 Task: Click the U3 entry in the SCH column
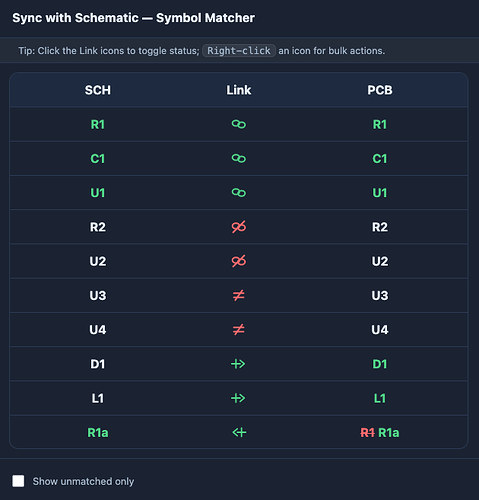(98, 296)
